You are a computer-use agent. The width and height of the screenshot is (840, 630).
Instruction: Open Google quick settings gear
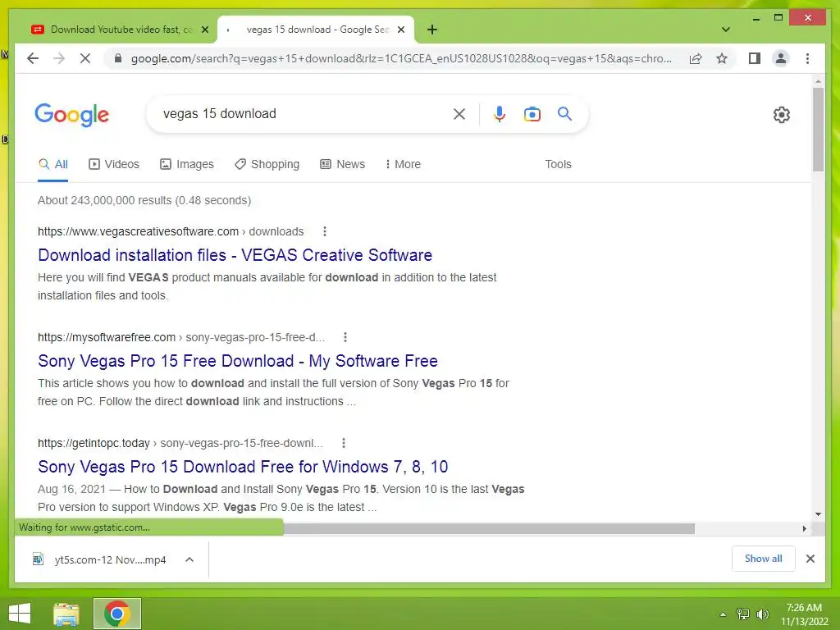pos(781,115)
